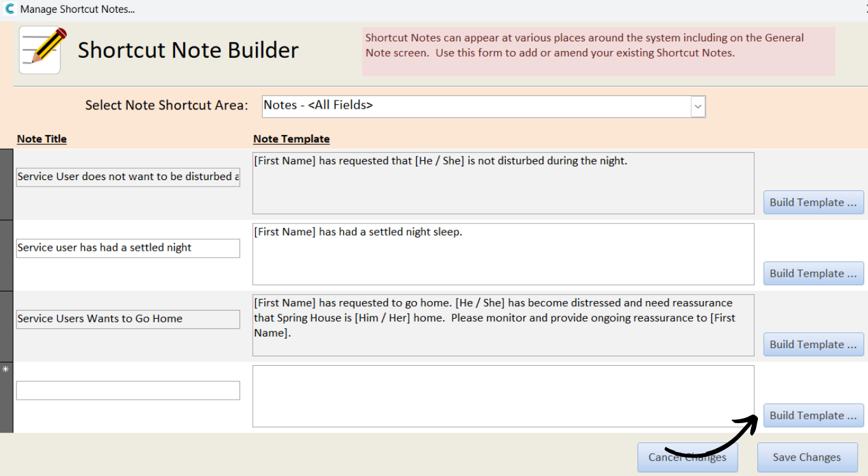Edit the 'Service user has had a settled night' title
868x476 pixels.
[128, 248]
